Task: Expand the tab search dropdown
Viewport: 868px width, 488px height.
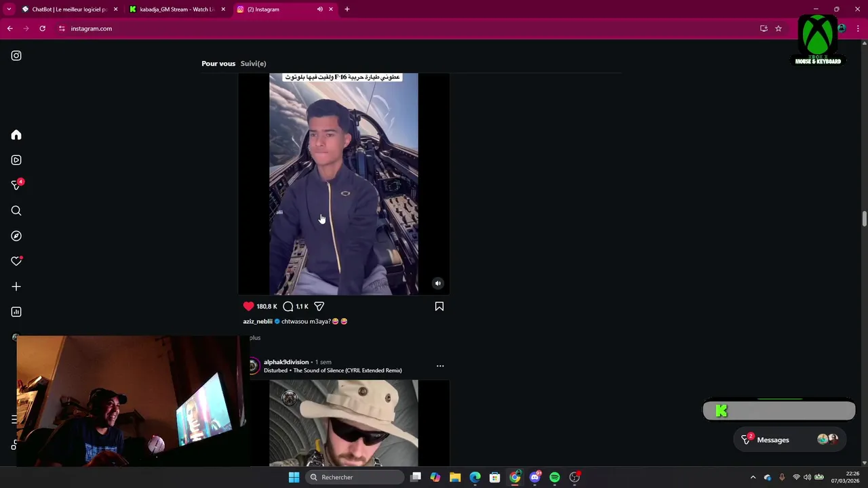Action: 9,9
